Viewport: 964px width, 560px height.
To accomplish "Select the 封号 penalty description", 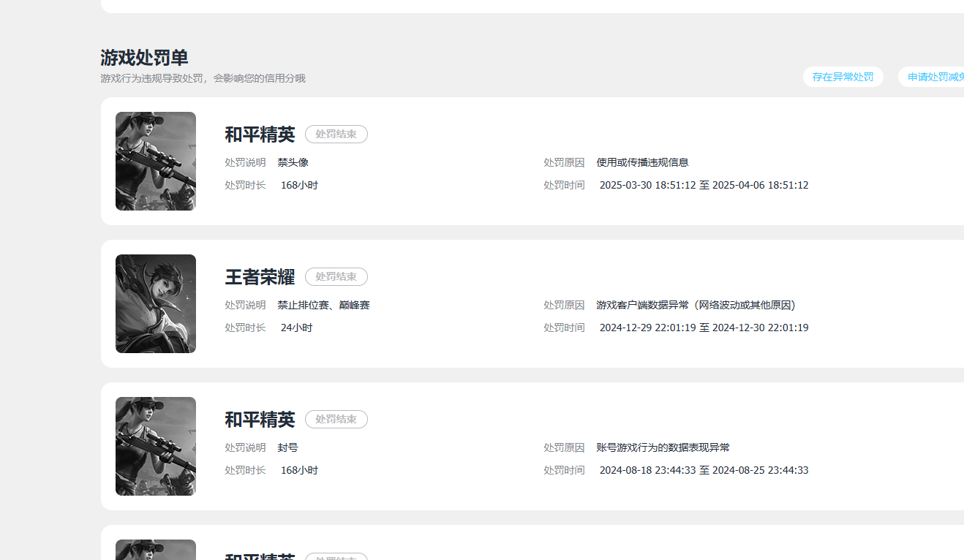I will pos(288,447).
